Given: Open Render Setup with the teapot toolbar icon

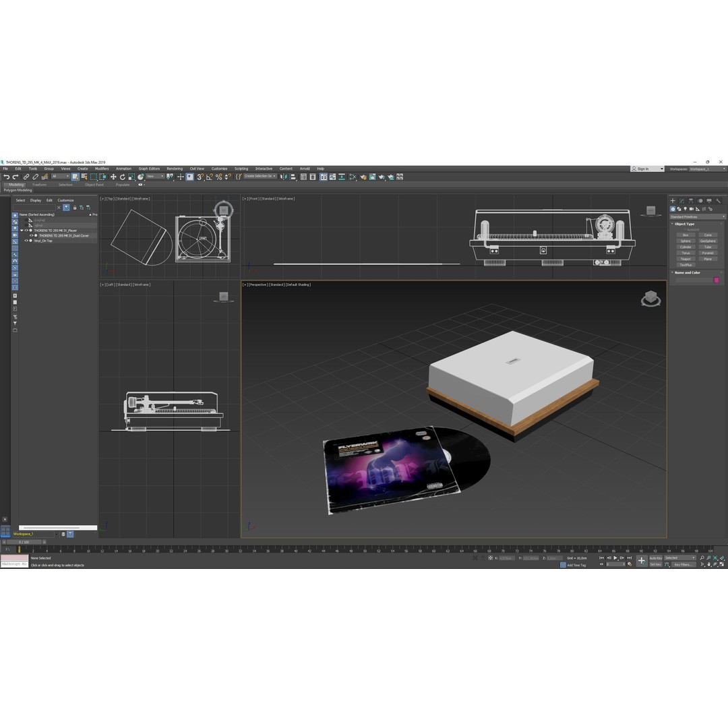Looking at the screenshot, I should coord(372,177).
